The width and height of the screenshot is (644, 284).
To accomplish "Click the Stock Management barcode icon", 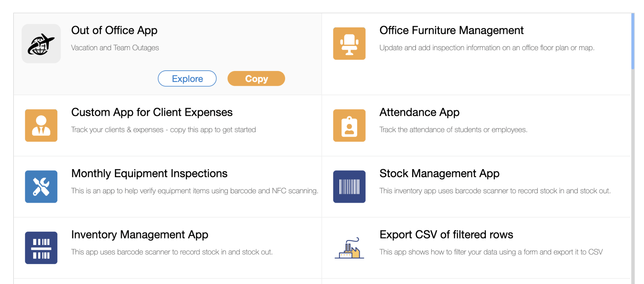I will click(349, 187).
